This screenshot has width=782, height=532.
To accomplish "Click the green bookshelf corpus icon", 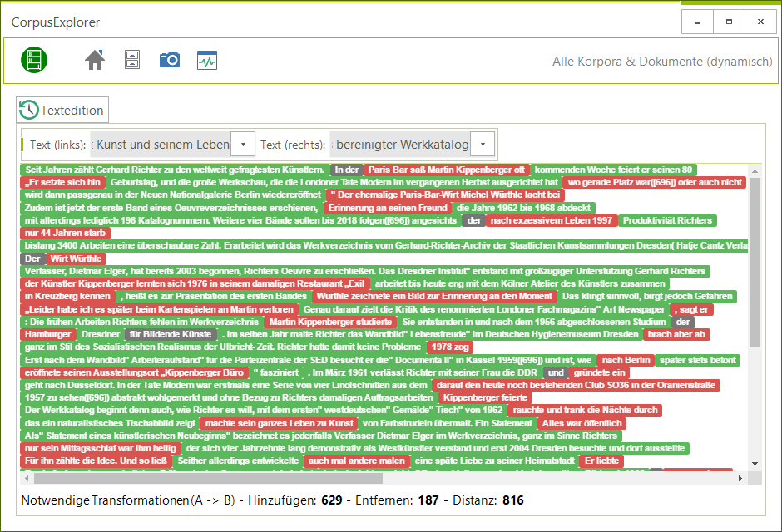I will (x=34, y=59).
